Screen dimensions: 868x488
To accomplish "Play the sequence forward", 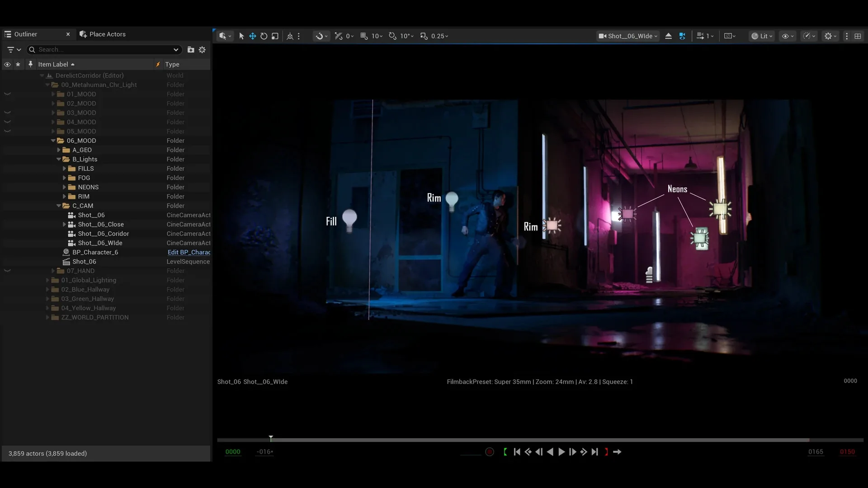I will (x=561, y=452).
